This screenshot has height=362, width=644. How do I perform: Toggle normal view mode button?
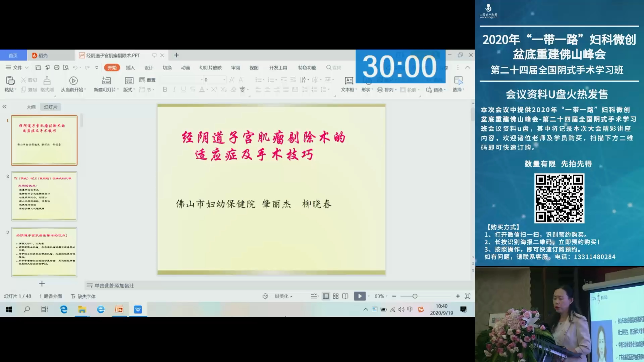(x=326, y=296)
